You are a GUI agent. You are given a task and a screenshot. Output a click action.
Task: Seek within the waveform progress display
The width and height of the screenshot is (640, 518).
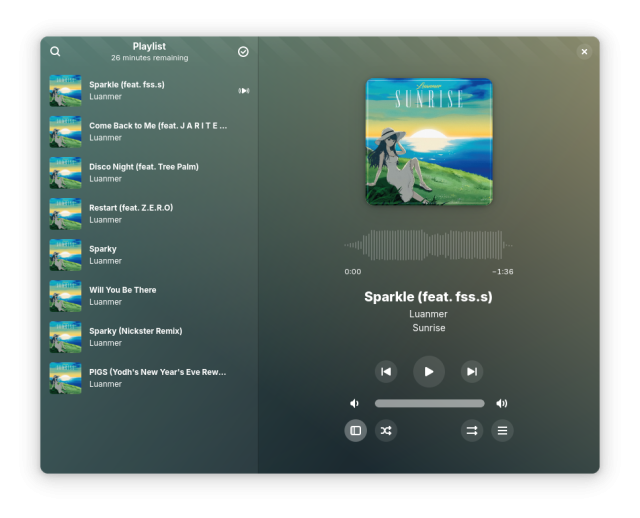[x=428, y=245]
